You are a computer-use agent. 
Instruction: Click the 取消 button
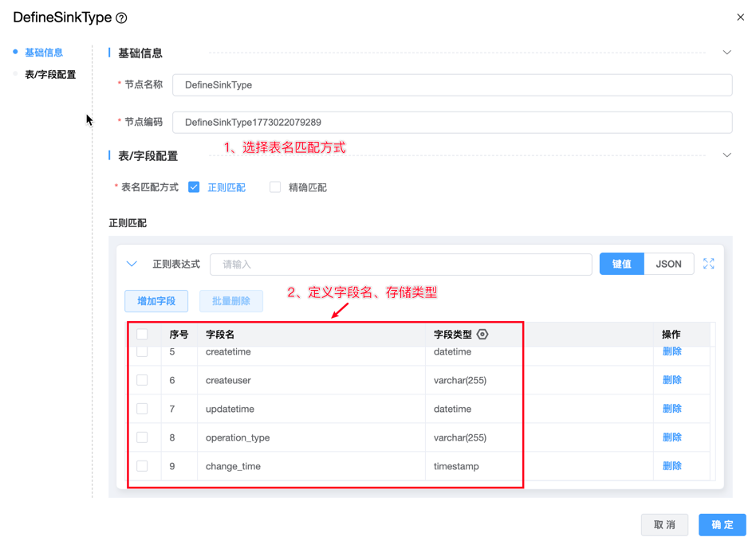[x=664, y=524]
